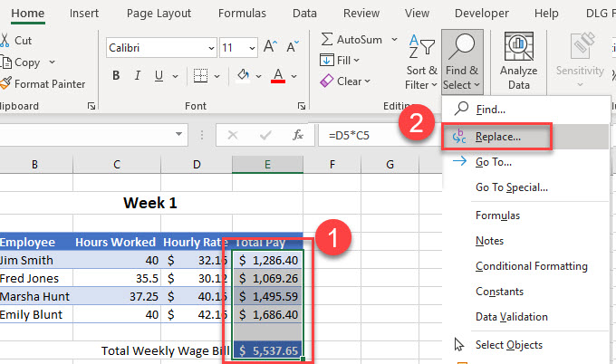Click the Find & Select button
The width and height of the screenshot is (616, 364).
pos(462,62)
